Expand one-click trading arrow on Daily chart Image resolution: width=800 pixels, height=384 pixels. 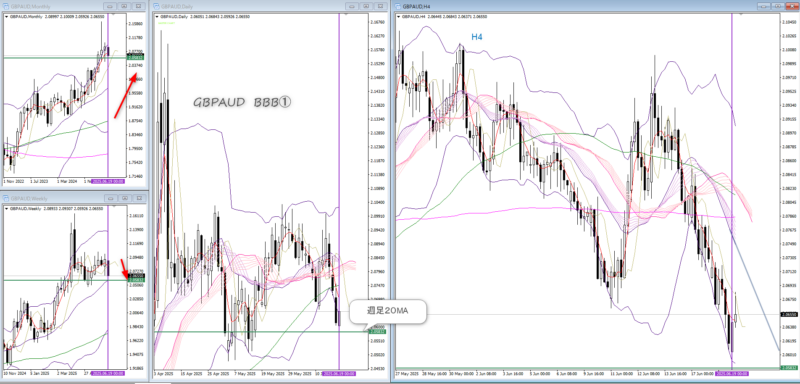click(x=157, y=17)
